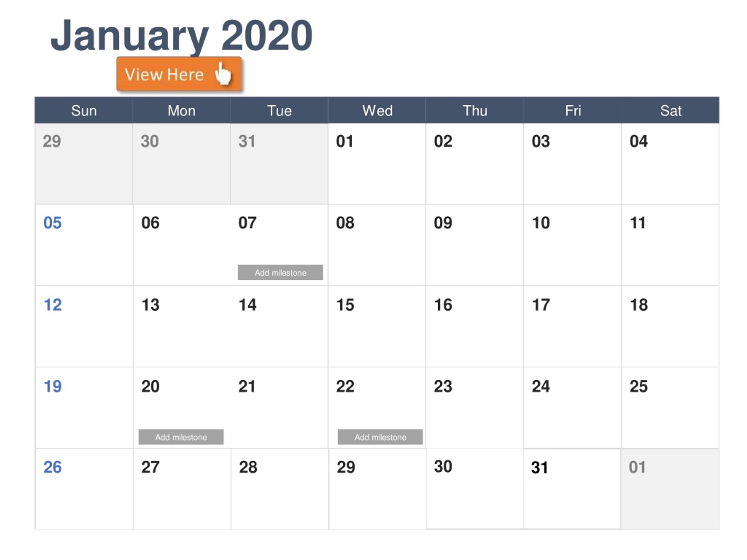Image resolution: width=747 pixels, height=560 pixels.
Task: Select the date cell 01 Wednesday
Action: (377, 164)
